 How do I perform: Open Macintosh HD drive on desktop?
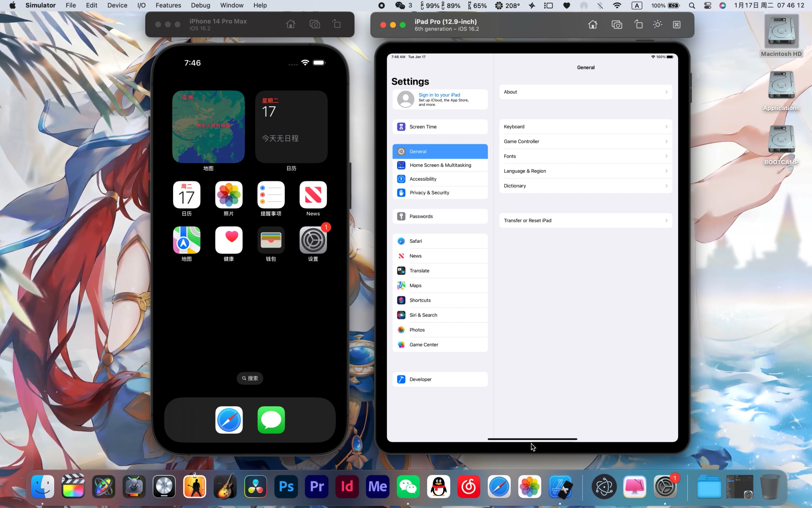(x=781, y=36)
